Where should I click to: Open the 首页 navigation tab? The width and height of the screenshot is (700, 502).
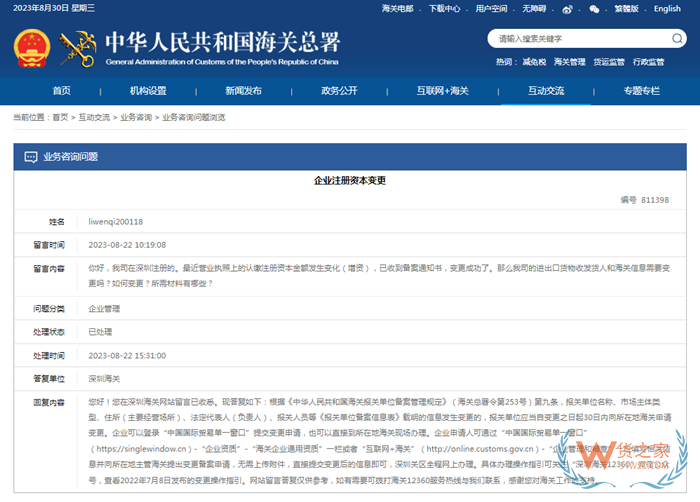(x=62, y=91)
